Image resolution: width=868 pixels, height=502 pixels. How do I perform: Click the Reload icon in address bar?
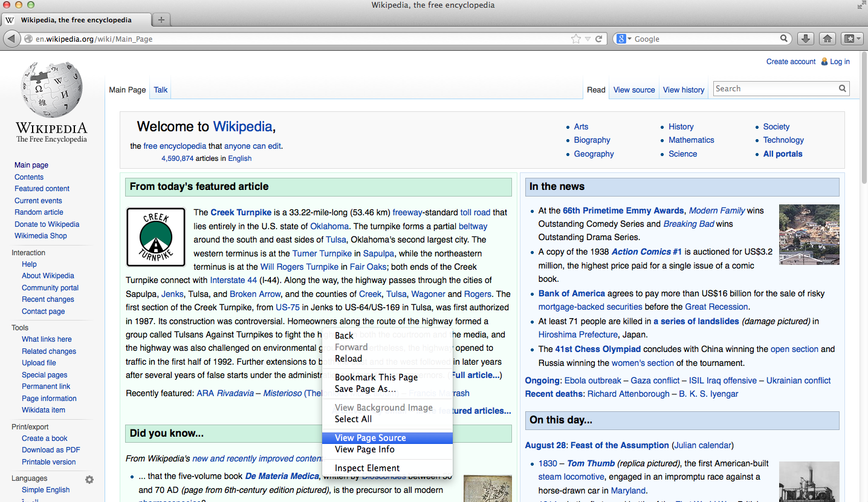pos(598,39)
